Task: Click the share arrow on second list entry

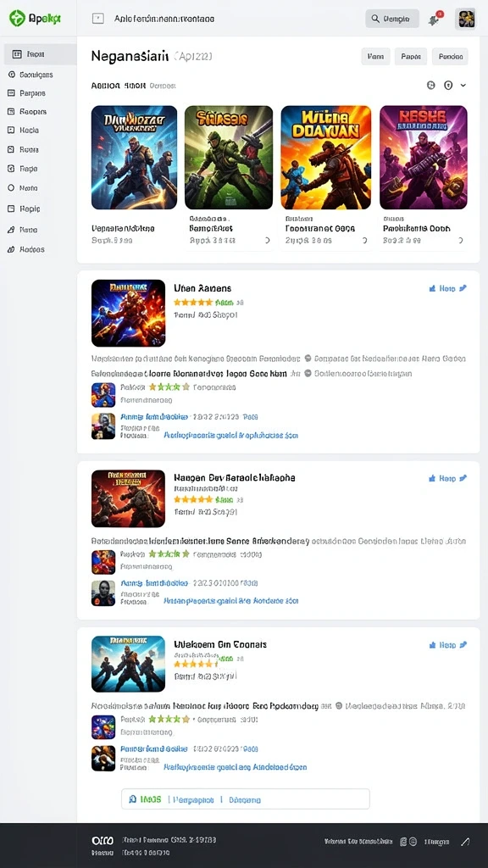Action: (x=463, y=478)
